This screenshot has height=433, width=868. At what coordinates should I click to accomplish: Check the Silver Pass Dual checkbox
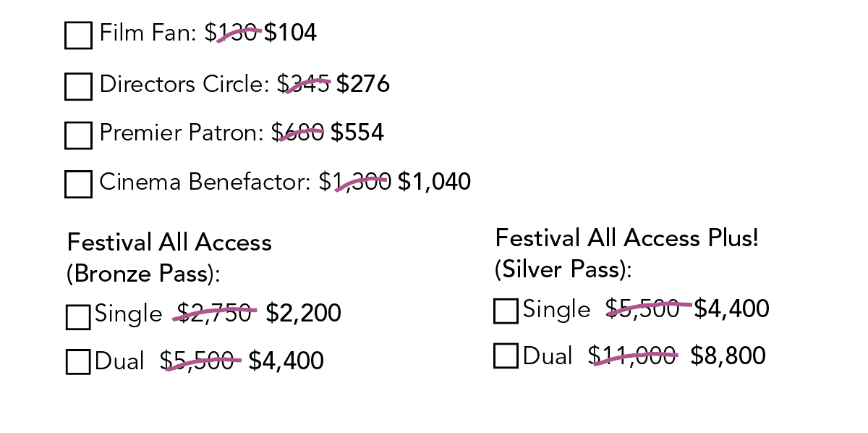click(x=506, y=356)
